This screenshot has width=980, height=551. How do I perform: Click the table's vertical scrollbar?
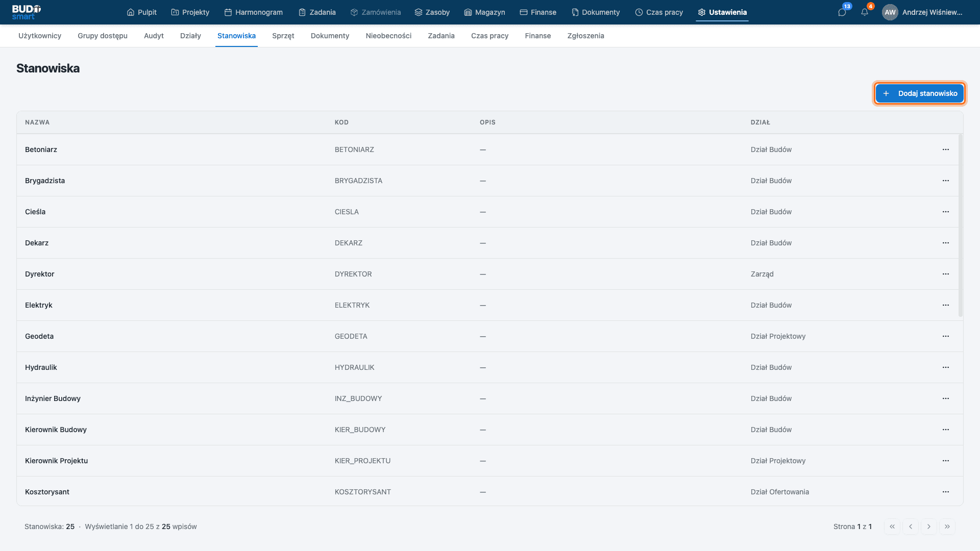[x=960, y=225]
